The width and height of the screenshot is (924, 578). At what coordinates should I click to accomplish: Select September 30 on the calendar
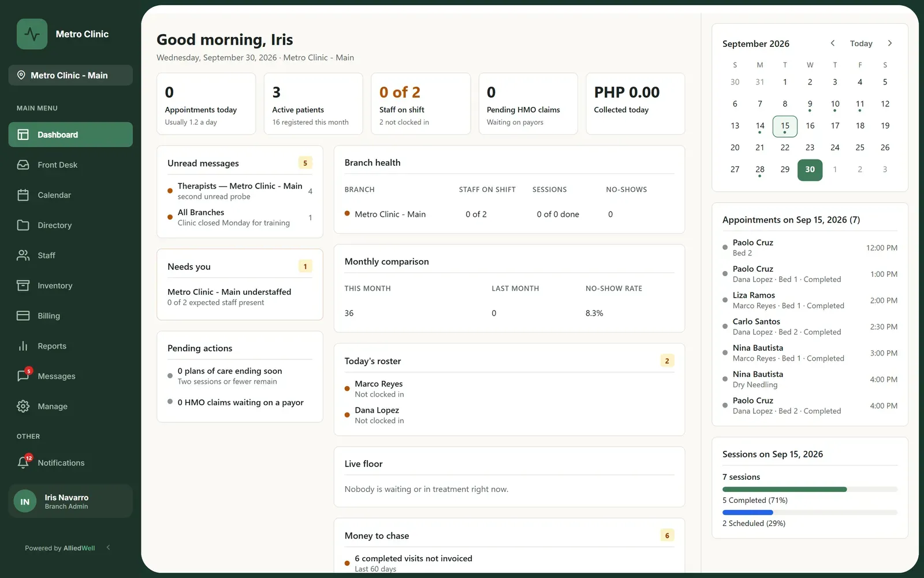810,169
